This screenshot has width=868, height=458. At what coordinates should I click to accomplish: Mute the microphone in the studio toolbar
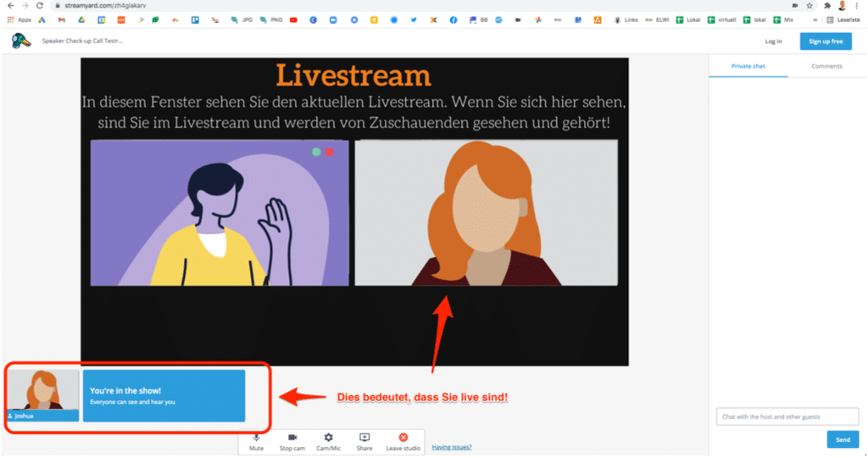tap(256, 440)
